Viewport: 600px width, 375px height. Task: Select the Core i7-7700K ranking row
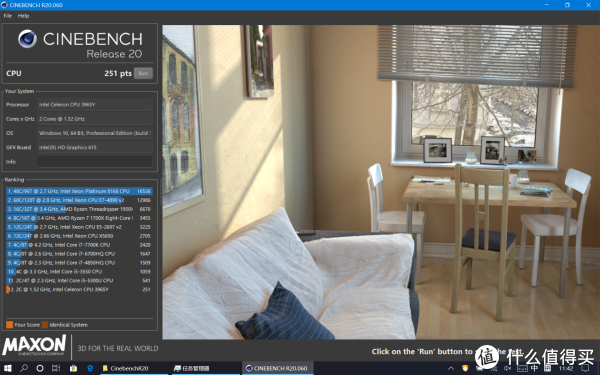[79, 245]
